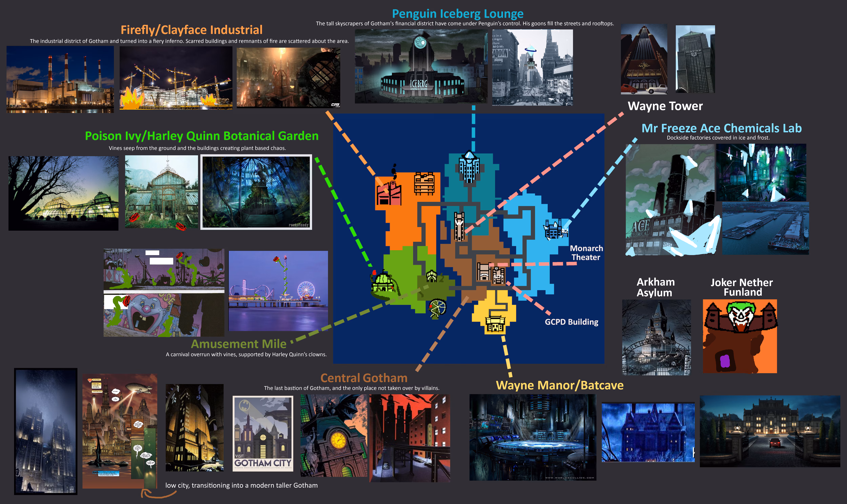Select the 'The last bastion of Gotham' caption

[x=352, y=388]
